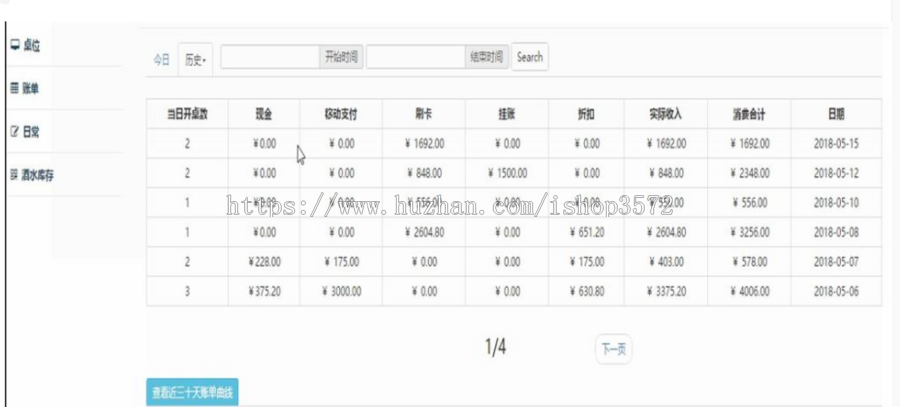Viewport: 900px width, 407px height.
Task: Focus the 结束时间 end date input field
Action: click(416, 57)
